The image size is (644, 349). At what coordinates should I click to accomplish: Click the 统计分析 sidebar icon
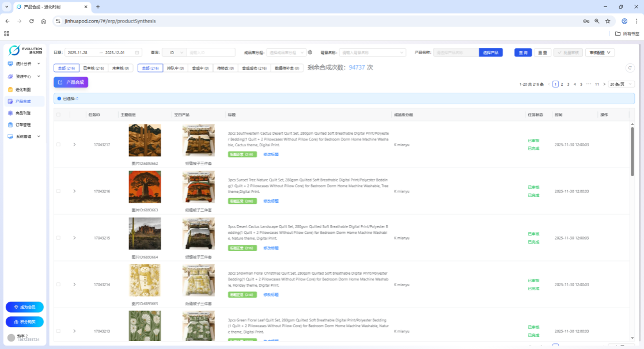10,63
